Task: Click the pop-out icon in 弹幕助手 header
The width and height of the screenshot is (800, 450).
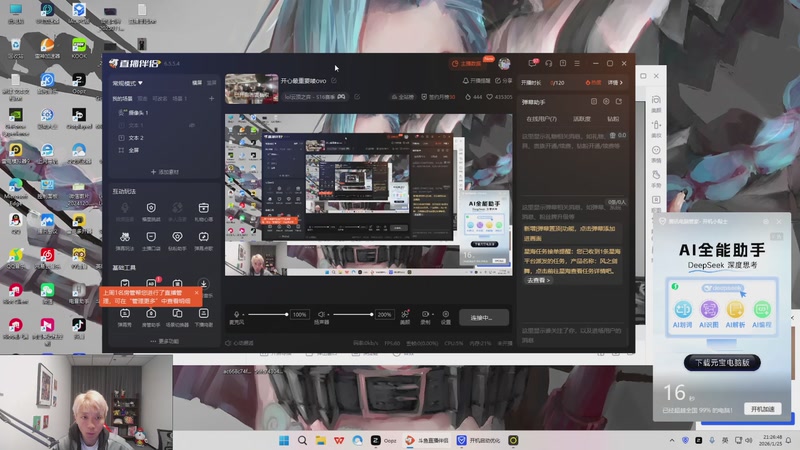Action: 619,102
